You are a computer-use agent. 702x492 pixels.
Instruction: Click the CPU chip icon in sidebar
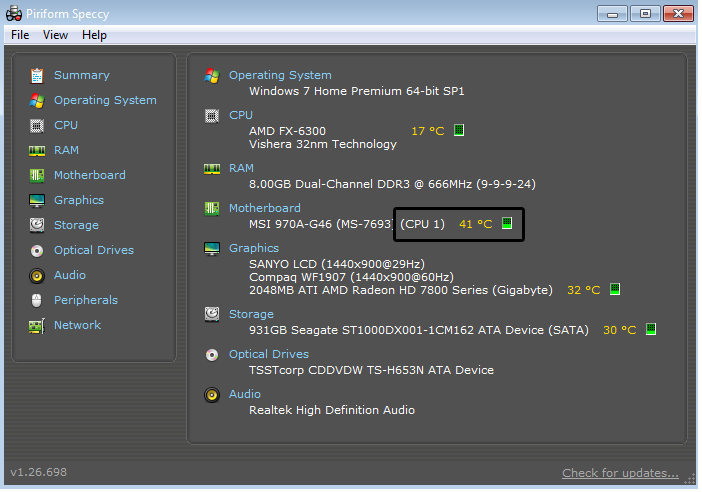point(37,126)
